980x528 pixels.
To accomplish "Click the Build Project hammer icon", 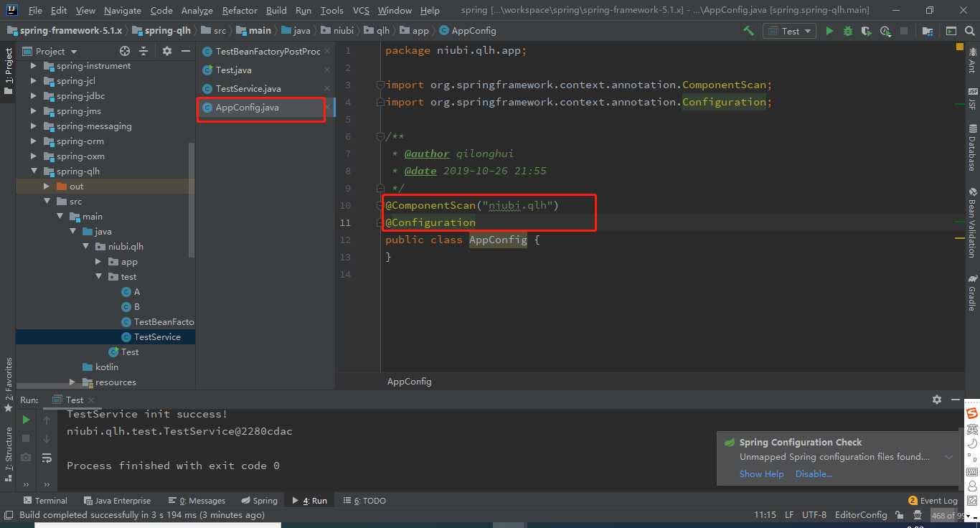I will [748, 31].
